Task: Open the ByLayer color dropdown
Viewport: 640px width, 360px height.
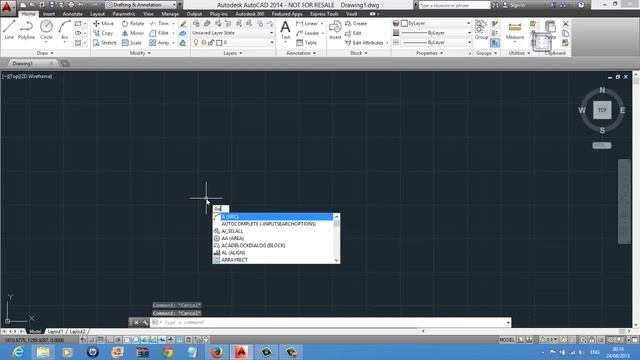Action: pyautogui.click(x=436, y=23)
